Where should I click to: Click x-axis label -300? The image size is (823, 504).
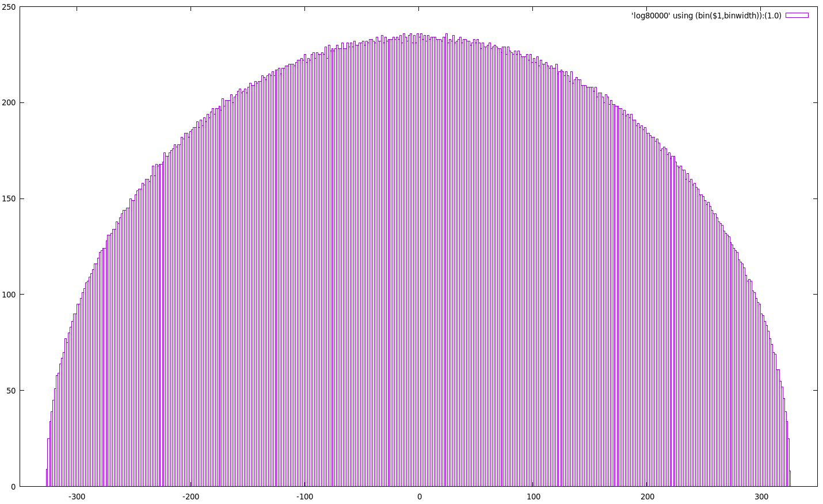[77, 497]
